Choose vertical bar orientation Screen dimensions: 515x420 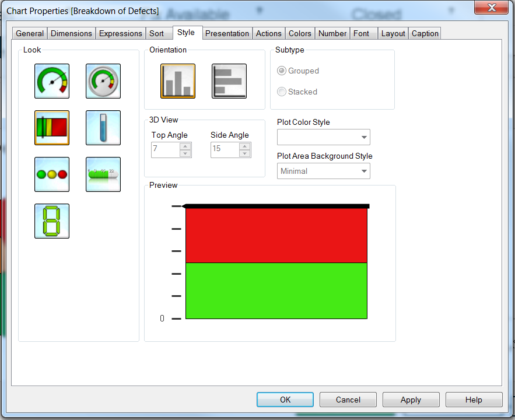[178, 81]
